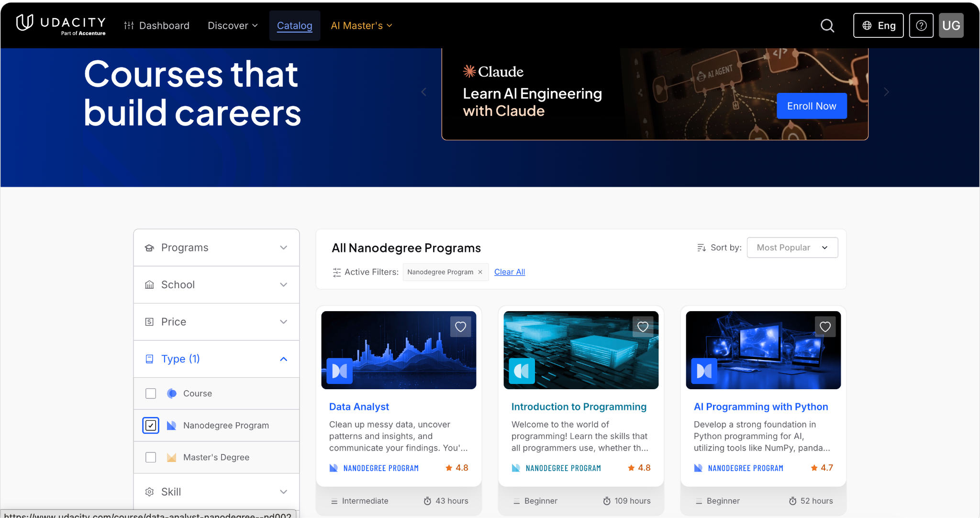Viewport: 980px width, 518px height.
Task: Click the AI Programming with Python badge icon
Action: (x=704, y=371)
